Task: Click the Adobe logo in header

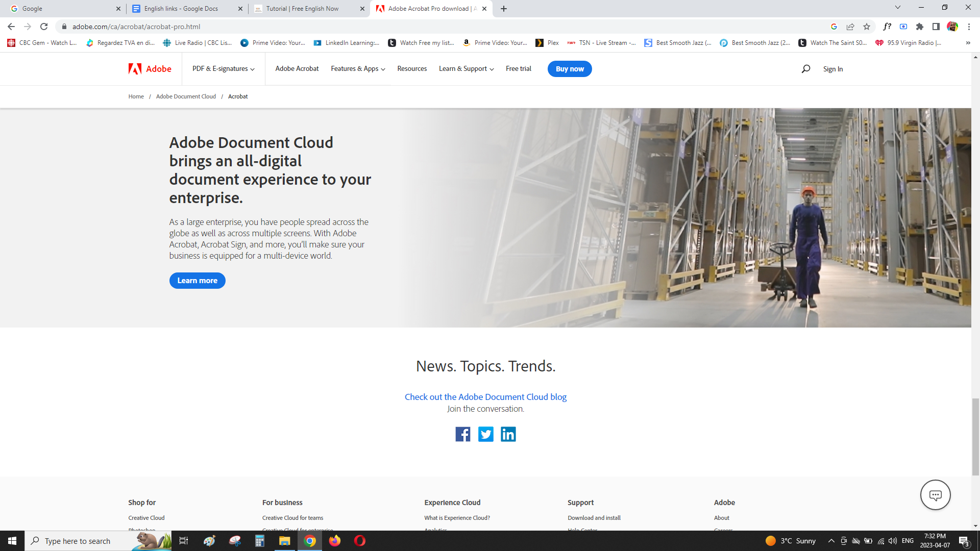Action: click(150, 69)
